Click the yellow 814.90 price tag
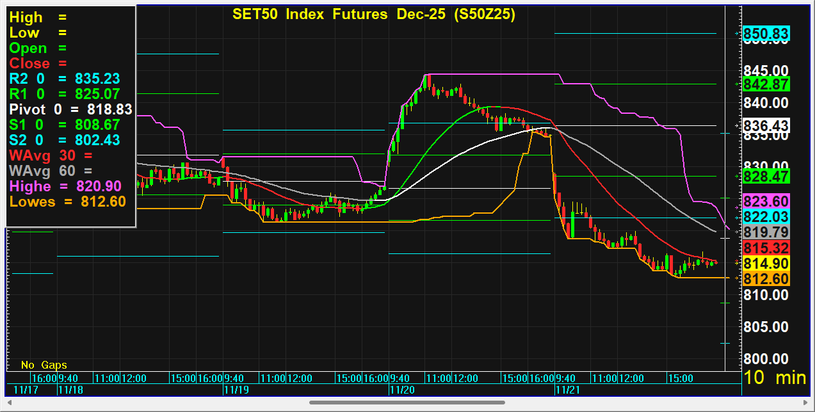Image resolution: width=815 pixels, height=412 pixels. [766, 262]
